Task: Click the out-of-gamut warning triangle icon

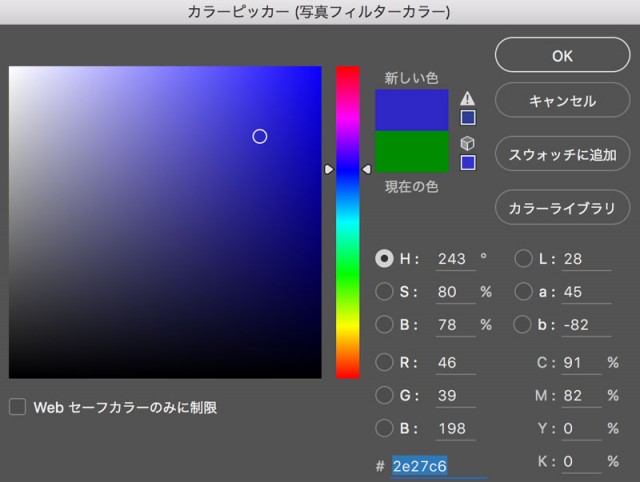Action: tap(468, 98)
